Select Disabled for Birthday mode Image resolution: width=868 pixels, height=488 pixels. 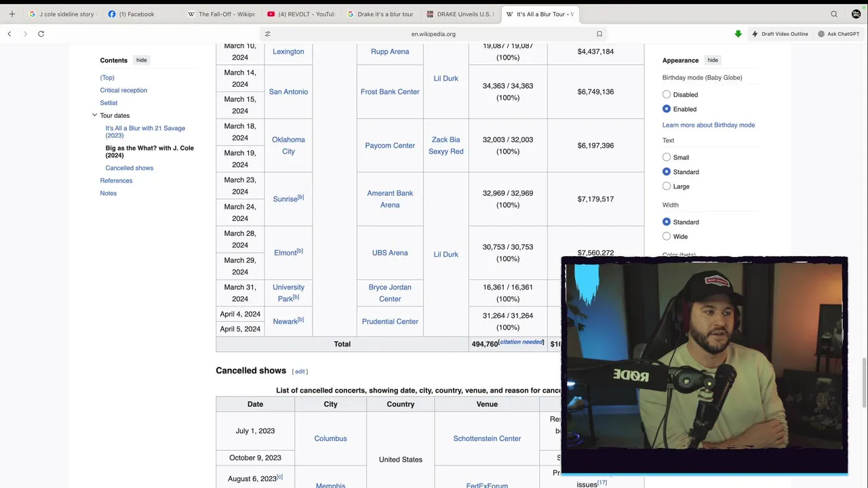click(x=667, y=95)
